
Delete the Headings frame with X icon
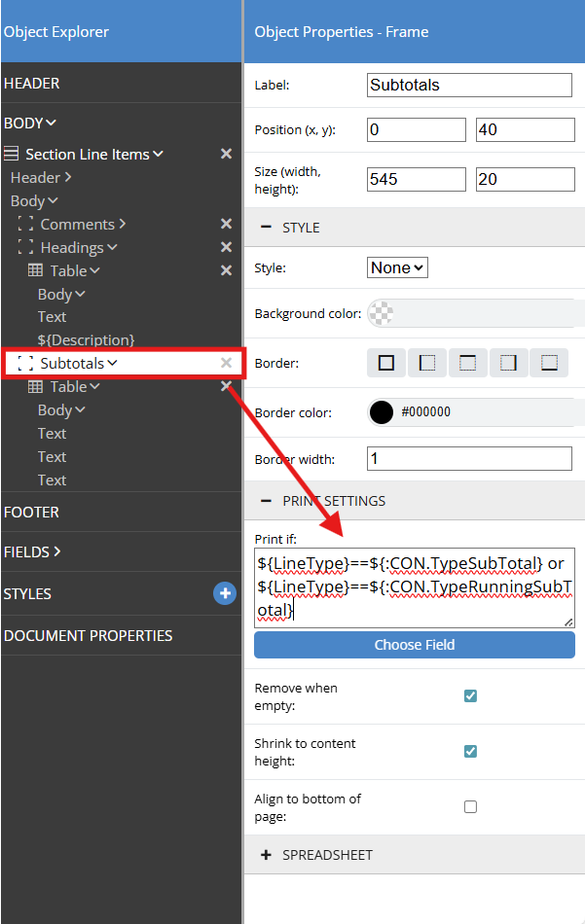(x=226, y=248)
